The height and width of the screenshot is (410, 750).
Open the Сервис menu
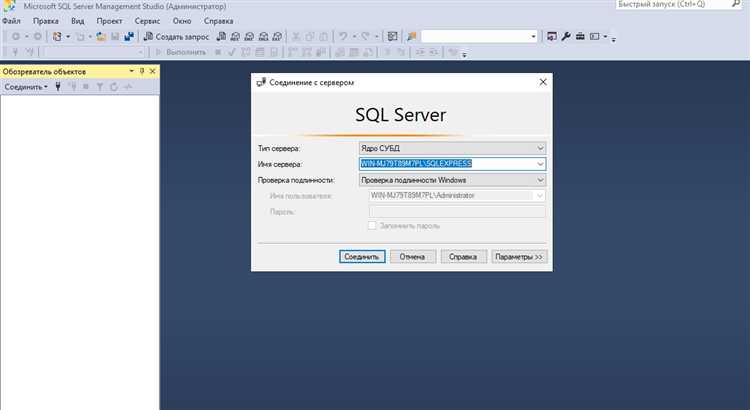(x=147, y=20)
